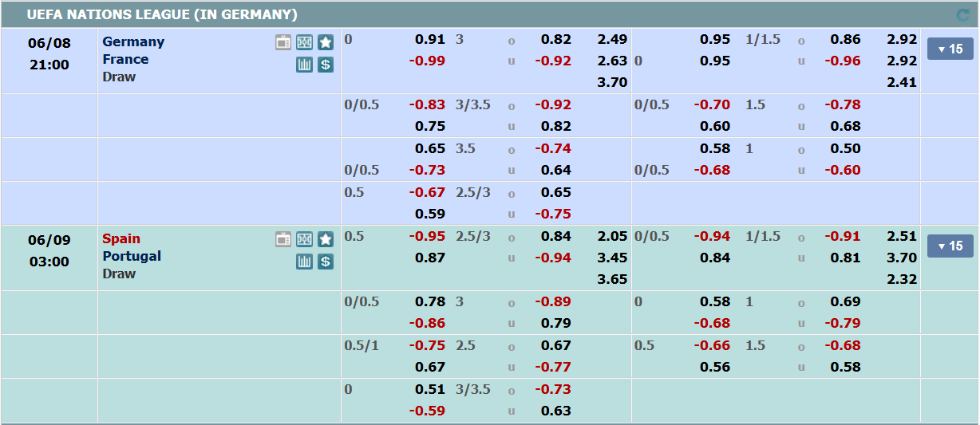
Task: Select Germany team name link
Action: click(133, 41)
